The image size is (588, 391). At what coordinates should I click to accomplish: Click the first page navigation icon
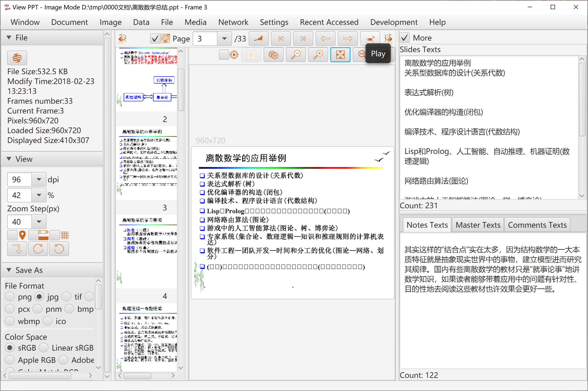pyautogui.click(x=281, y=39)
